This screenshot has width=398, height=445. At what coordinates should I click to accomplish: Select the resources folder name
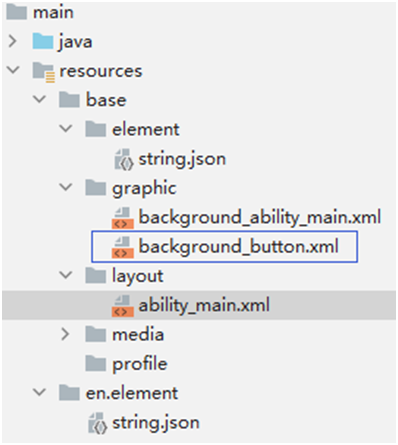(101, 71)
